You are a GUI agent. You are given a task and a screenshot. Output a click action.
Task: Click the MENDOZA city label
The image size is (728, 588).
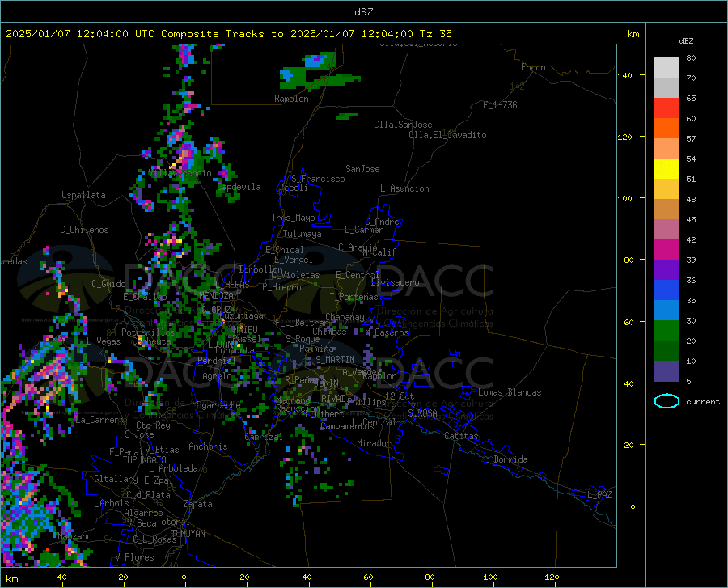point(216,296)
